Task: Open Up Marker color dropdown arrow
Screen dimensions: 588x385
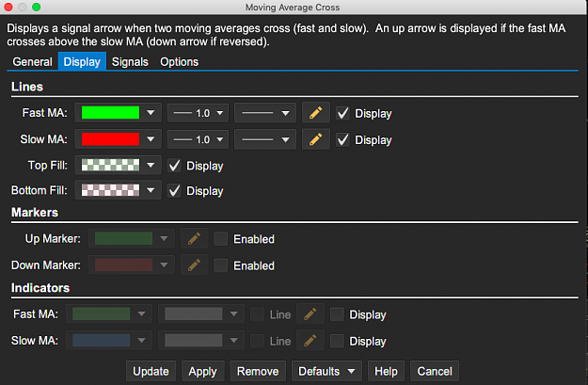Action: coord(164,239)
